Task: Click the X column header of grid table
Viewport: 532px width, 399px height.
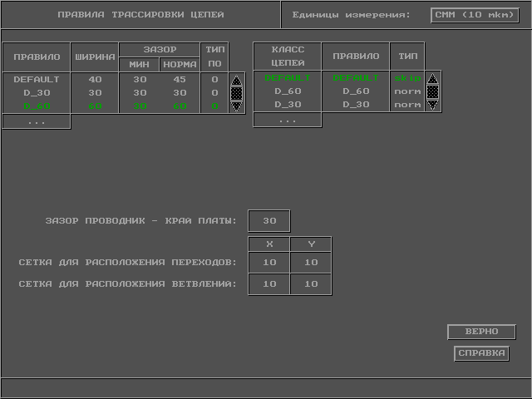Action: point(269,244)
